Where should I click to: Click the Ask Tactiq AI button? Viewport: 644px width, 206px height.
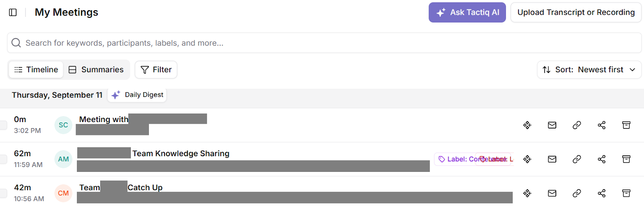pyautogui.click(x=467, y=12)
